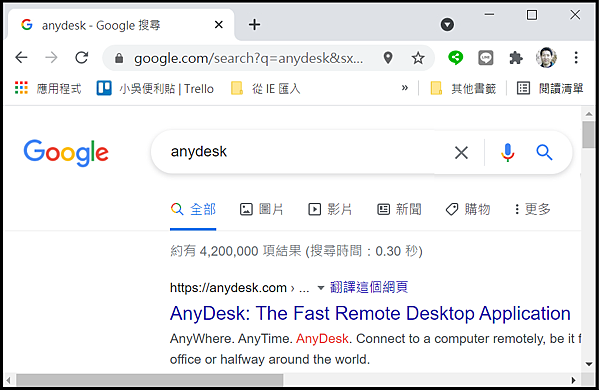Image resolution: width=600 pixels, height=392 pixels.
Task: Open 其他書籤 bookmark folder
Action: click(463, 88)
